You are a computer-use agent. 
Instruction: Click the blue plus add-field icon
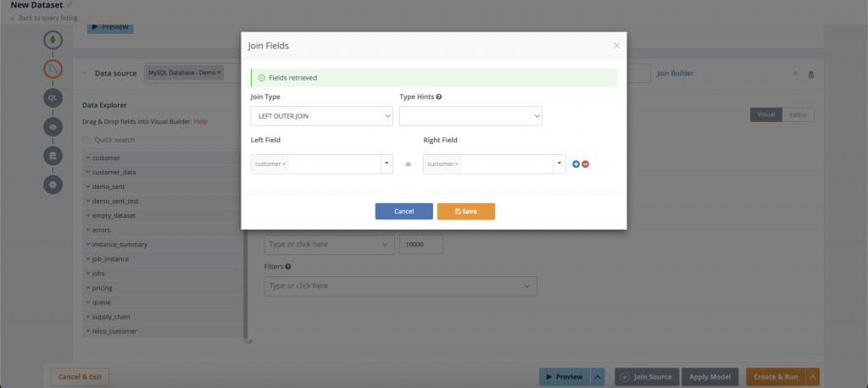(576, 164)
